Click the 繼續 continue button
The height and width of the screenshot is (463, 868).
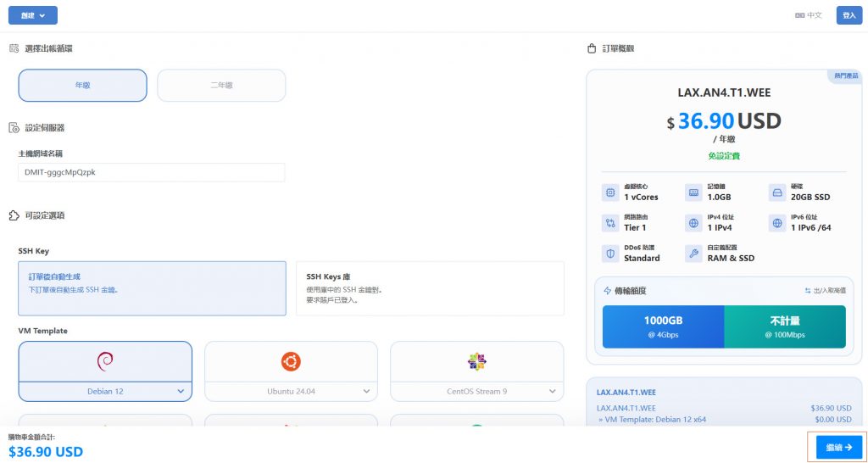click(839, 448)
